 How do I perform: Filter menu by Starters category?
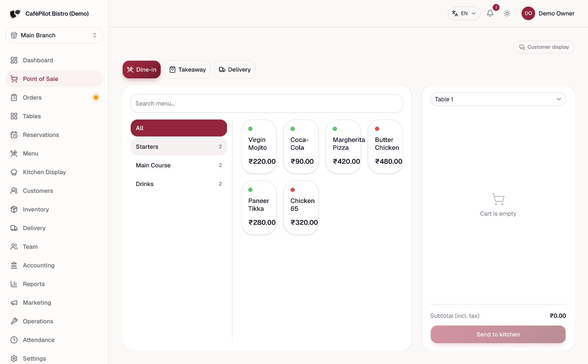[179, 147]
